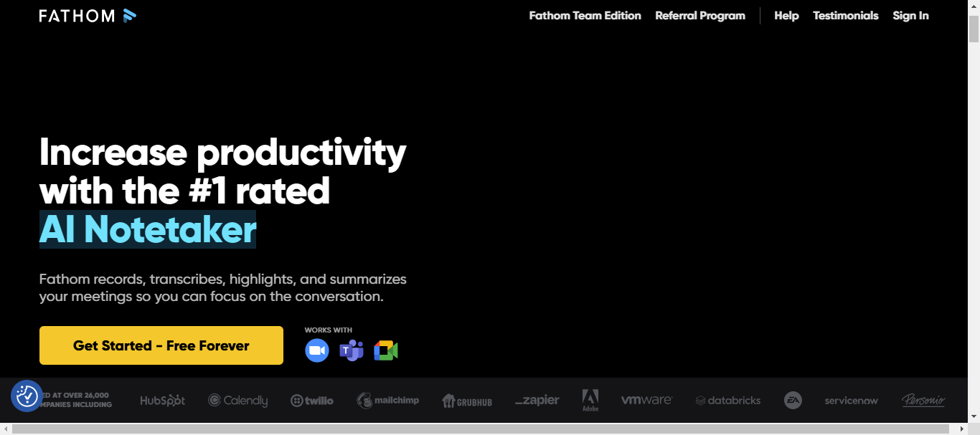This screenshot has height=435, width=980.
Task: Click the Grubhub logo
Action: pos(467,401)
